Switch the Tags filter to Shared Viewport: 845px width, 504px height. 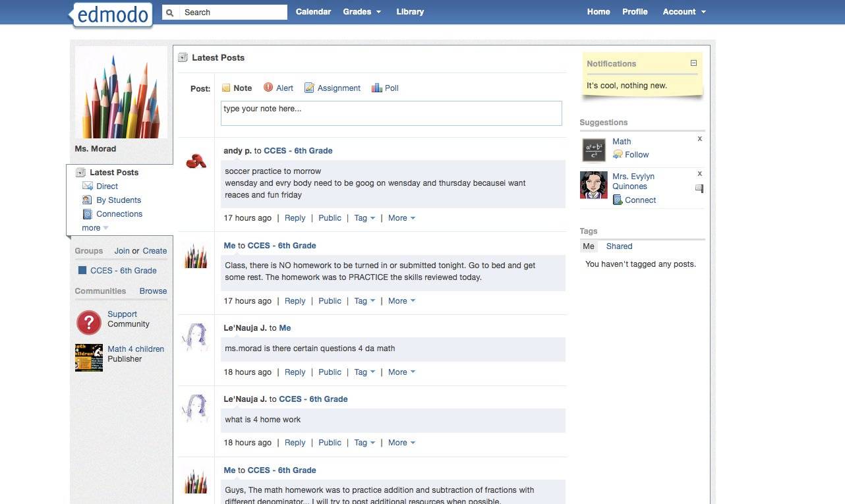coord(619,246)
